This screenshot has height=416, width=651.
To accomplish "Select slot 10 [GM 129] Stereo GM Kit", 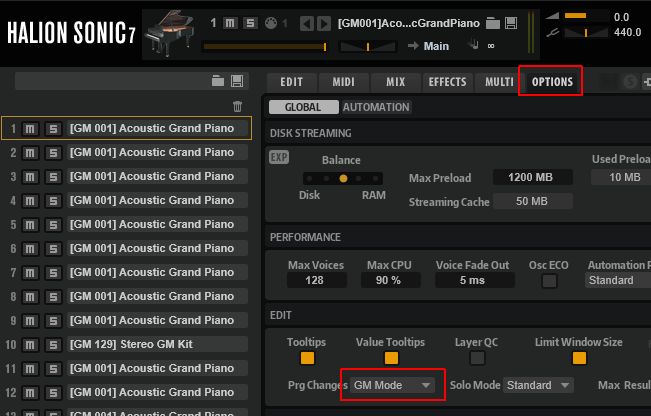I will (x=157, y=344).
